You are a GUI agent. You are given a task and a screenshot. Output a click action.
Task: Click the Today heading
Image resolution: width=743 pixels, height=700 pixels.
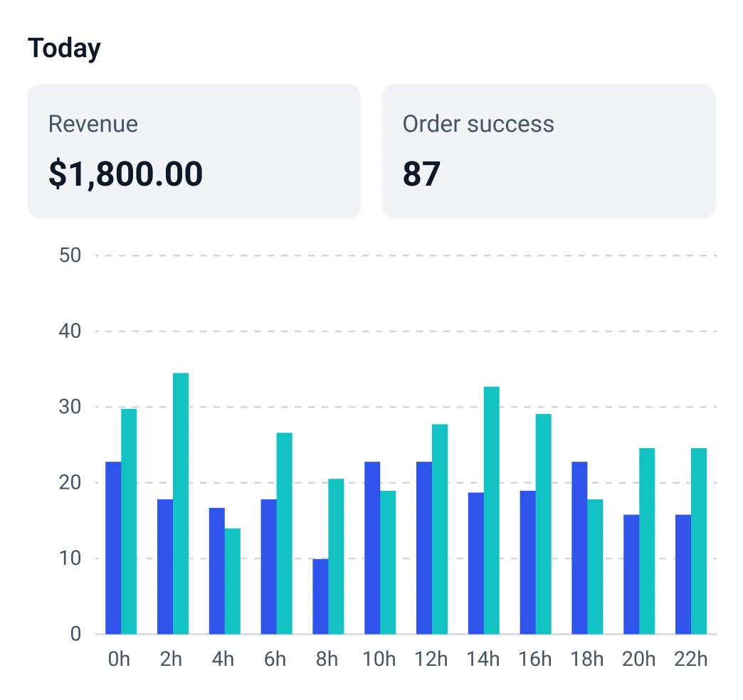point(64,48)
